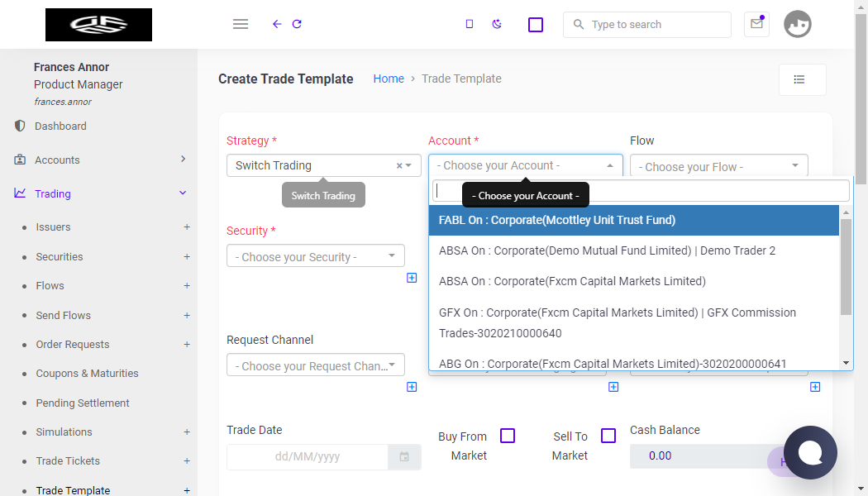
Task: Click the company logo image
Action: click(x=98, y=24)
